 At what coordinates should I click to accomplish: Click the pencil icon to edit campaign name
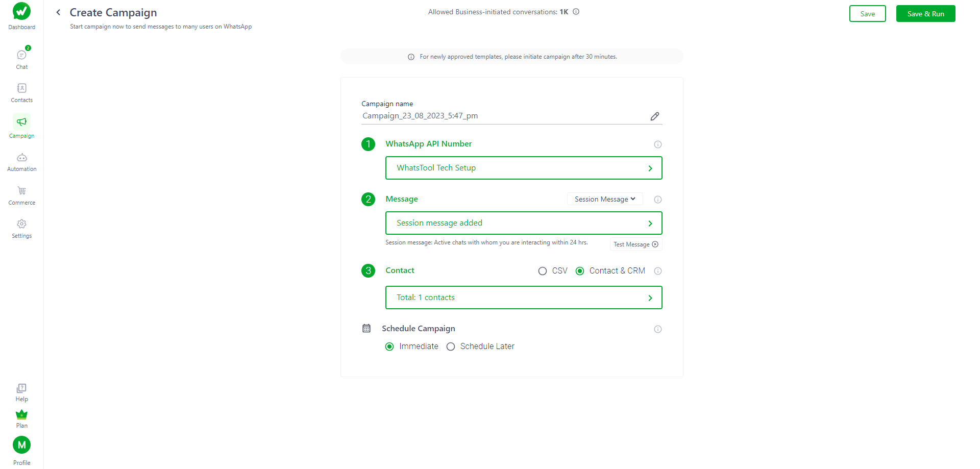(x=655, y=116)
